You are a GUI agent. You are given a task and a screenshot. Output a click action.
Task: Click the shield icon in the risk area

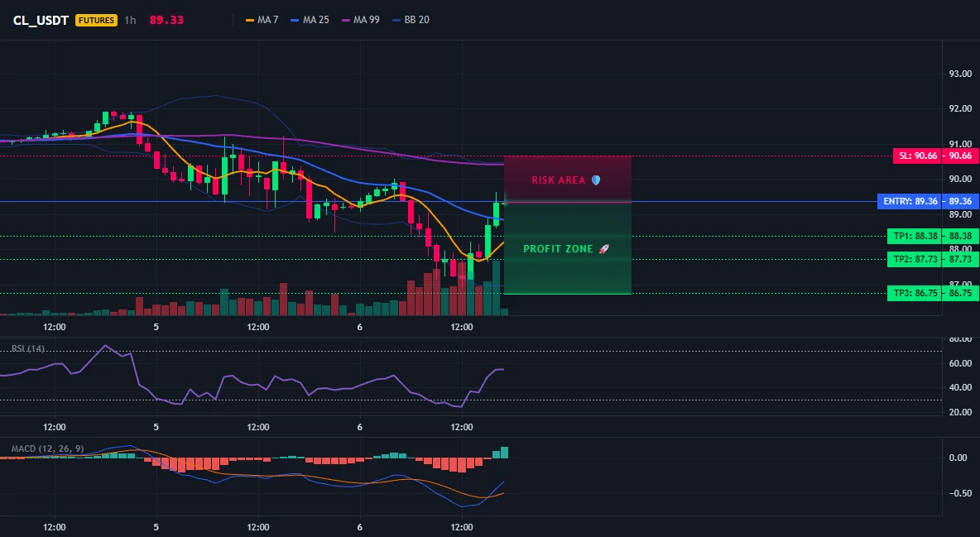pyautogui.click(x=596, y=180)
